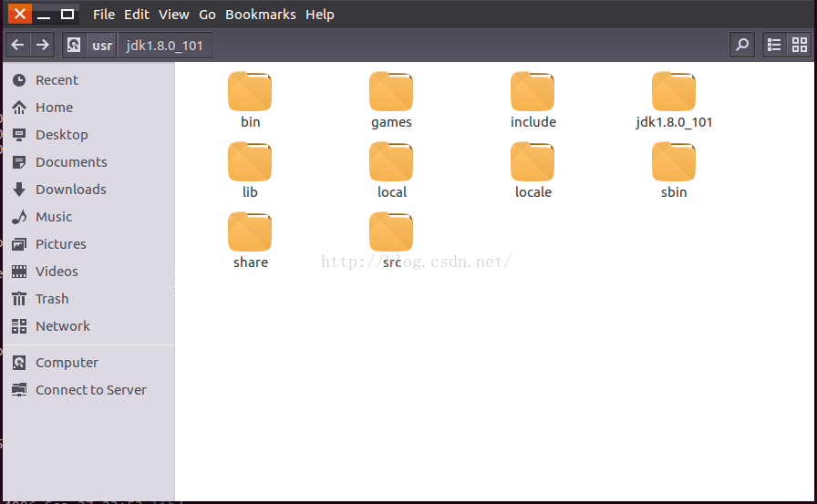The width and height of the screenshot is (817, 504).
Task: Click the usr path bar button
Action: [x=102, y=46]
